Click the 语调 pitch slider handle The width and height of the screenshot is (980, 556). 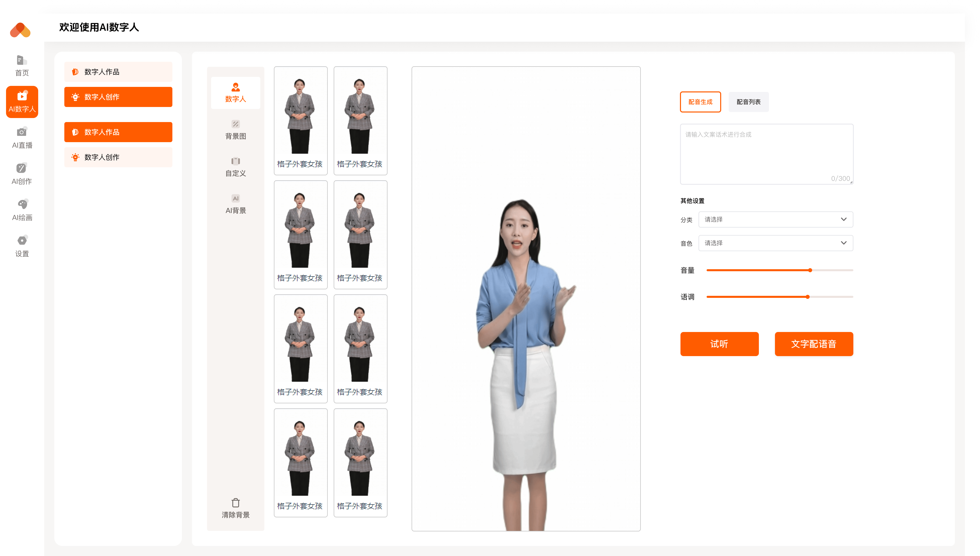pyautogui.click(x=807, y=297)
